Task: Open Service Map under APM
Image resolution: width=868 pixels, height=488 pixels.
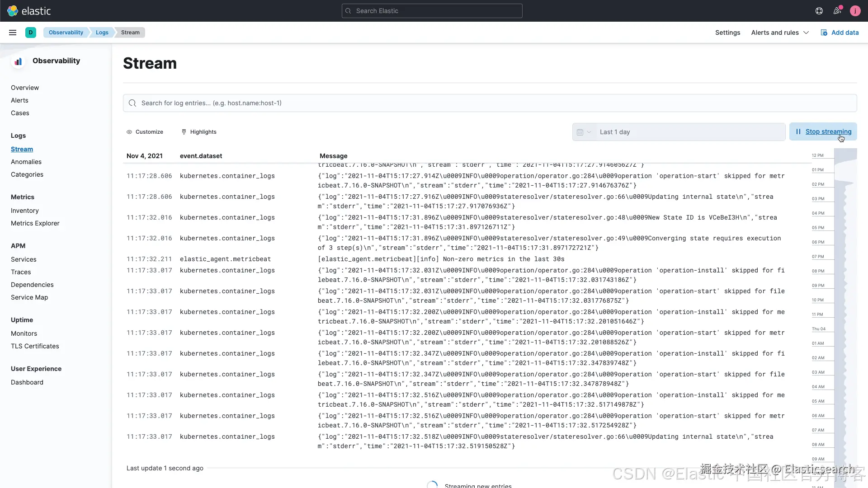Action: click(x=29, y=297)
